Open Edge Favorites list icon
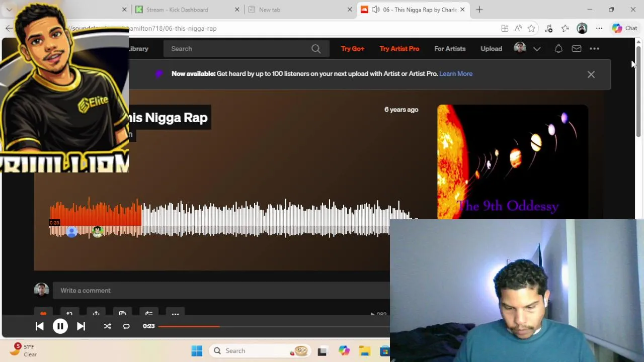The image size is (644, 362). pos(566,29)
